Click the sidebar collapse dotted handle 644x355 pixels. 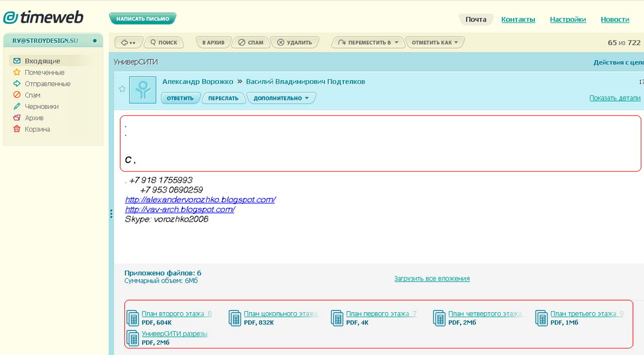pos(111,214)
